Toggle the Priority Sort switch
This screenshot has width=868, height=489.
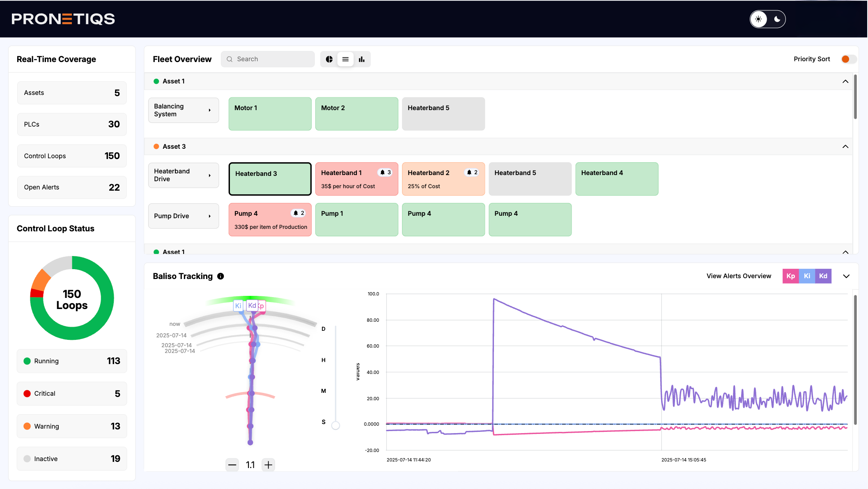coord(848,59)
